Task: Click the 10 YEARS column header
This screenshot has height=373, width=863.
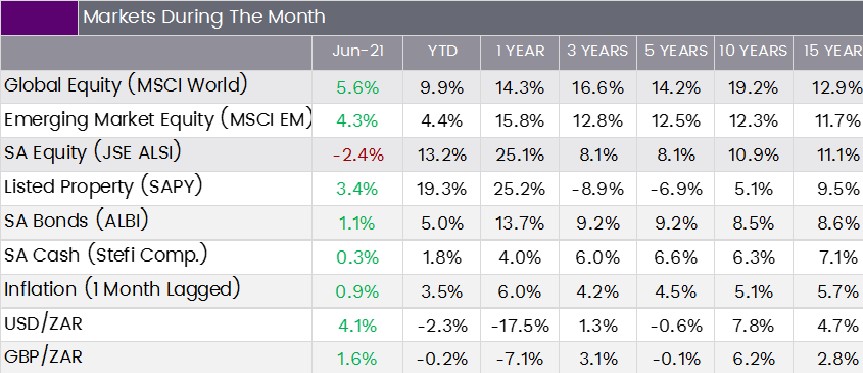Action: click(753, 51)
